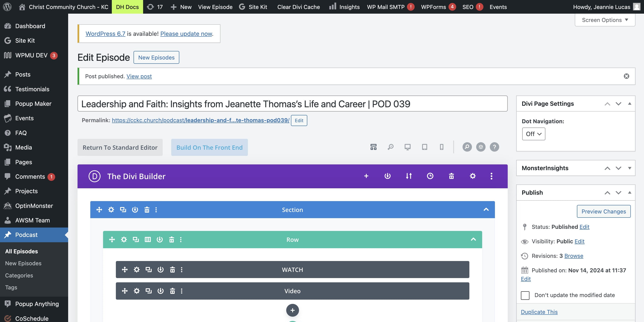The width and height of the screenshot is (644, 322).
Task: Click Clear Divi Cache in admin bar
Action: [299, 7]
